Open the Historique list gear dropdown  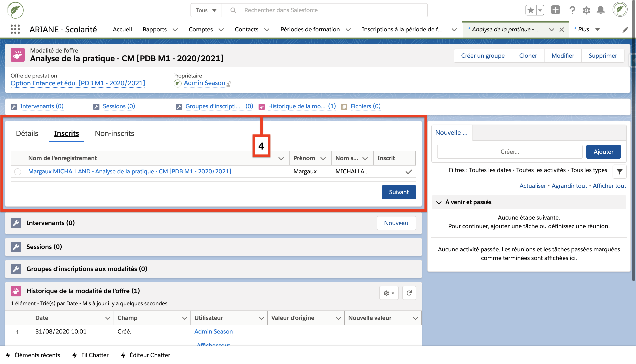tap(388, 293)
